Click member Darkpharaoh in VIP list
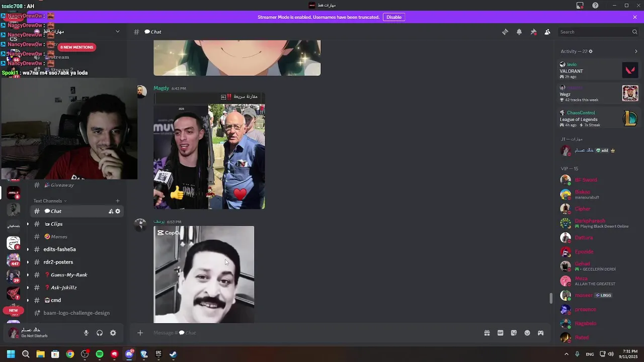This screenshot has height=362, width=644. click(599, 223)
